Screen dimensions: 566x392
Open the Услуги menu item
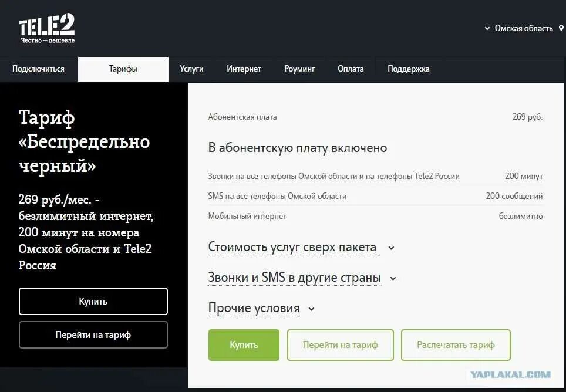click(191, 69)
